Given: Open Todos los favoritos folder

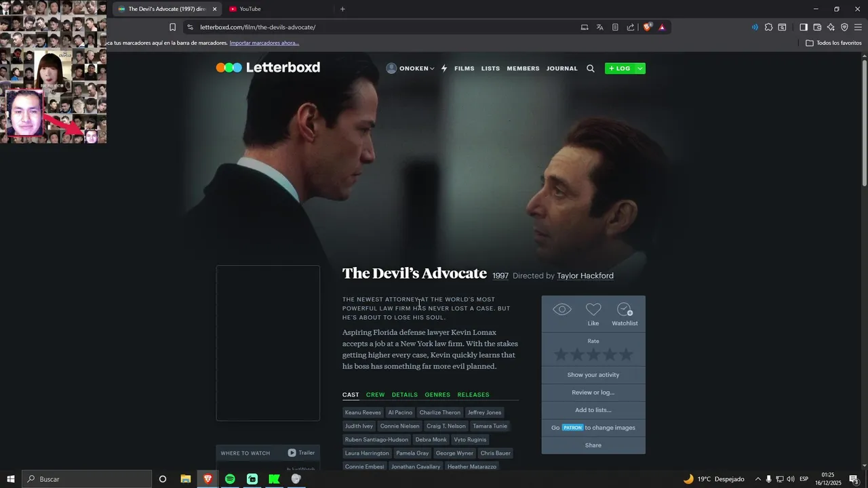Looking at the screenshot, I should pyautogui.click(x=834, y=43).
